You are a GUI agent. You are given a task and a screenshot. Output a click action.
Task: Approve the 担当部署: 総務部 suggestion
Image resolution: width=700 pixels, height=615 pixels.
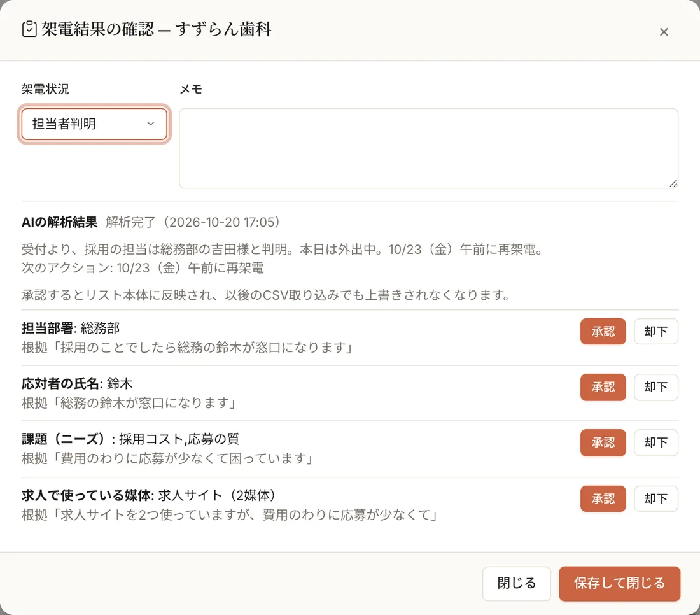[x=603, y=332]
